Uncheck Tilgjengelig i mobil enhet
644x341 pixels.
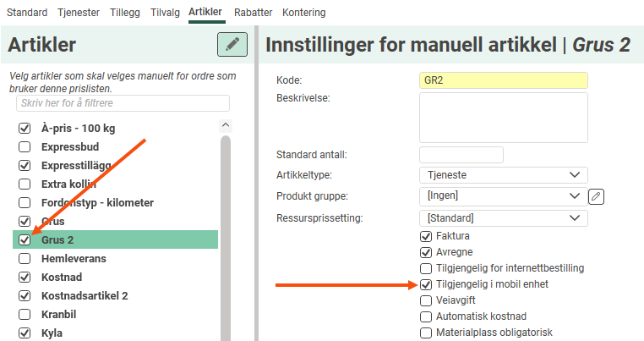point(426,284)
